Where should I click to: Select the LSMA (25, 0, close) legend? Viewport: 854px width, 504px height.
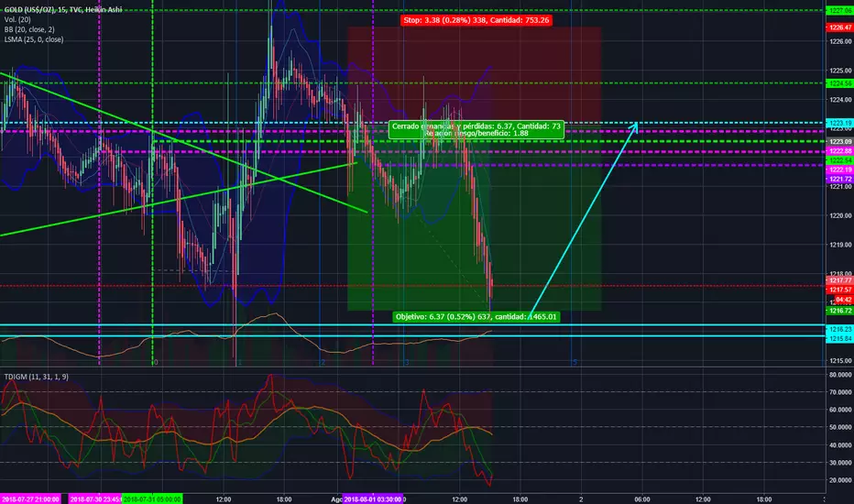(x=34, y=39)
